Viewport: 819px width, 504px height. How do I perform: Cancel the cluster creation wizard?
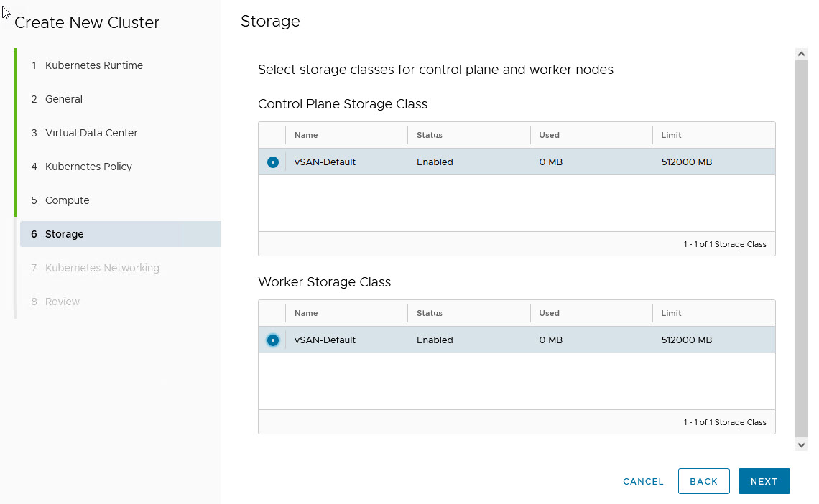pyautogui.click(x=643, y=482)
